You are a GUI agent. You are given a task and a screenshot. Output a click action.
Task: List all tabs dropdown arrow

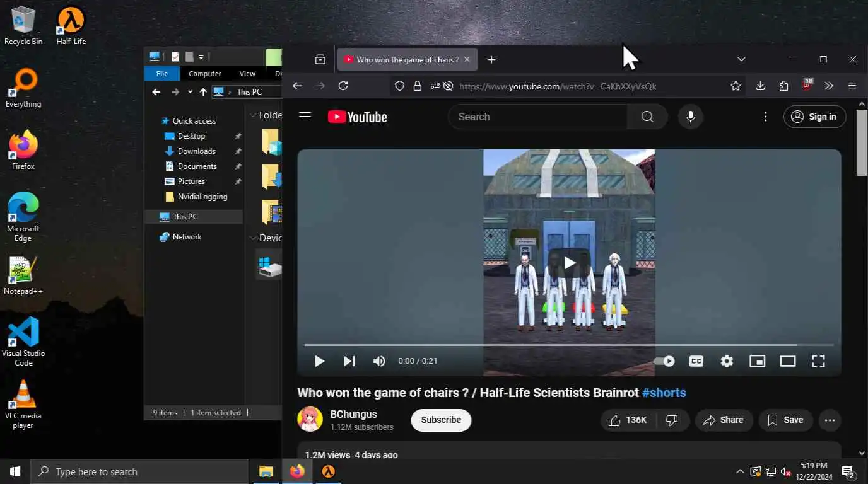tap(741, 59)
